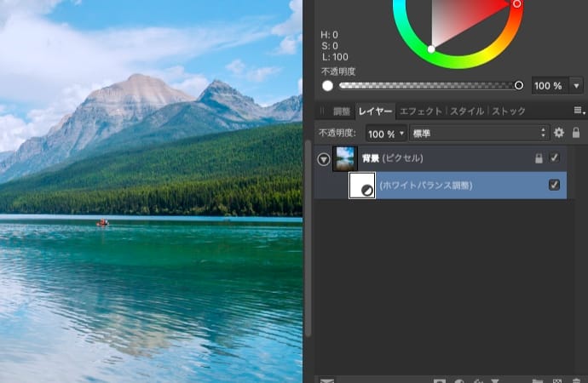This screenshot has height=383, width=588.
Task: Click the 背景 layer thumbnail
Action: point(345,158)
